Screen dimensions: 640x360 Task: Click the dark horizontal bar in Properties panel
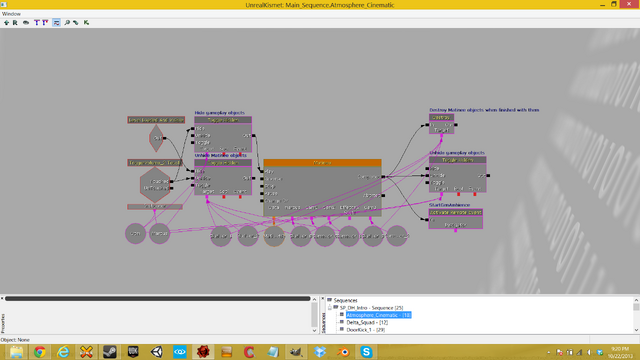point(158,299)
